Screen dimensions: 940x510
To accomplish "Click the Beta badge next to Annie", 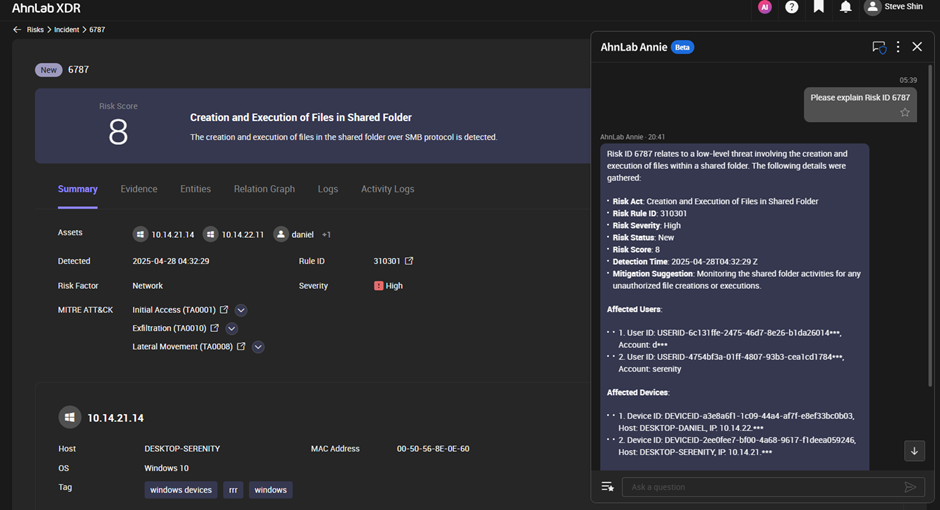I will click(x=682, y=47).
